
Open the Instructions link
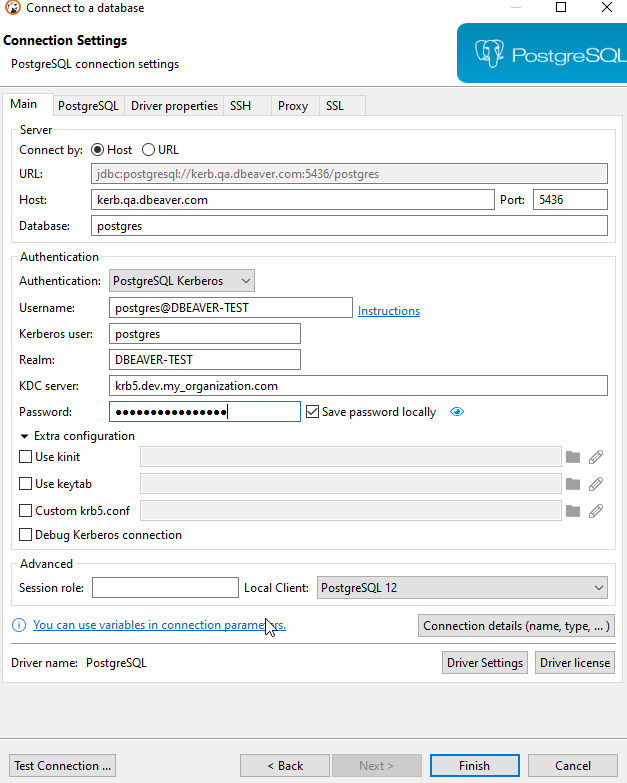tap(389, 311)
